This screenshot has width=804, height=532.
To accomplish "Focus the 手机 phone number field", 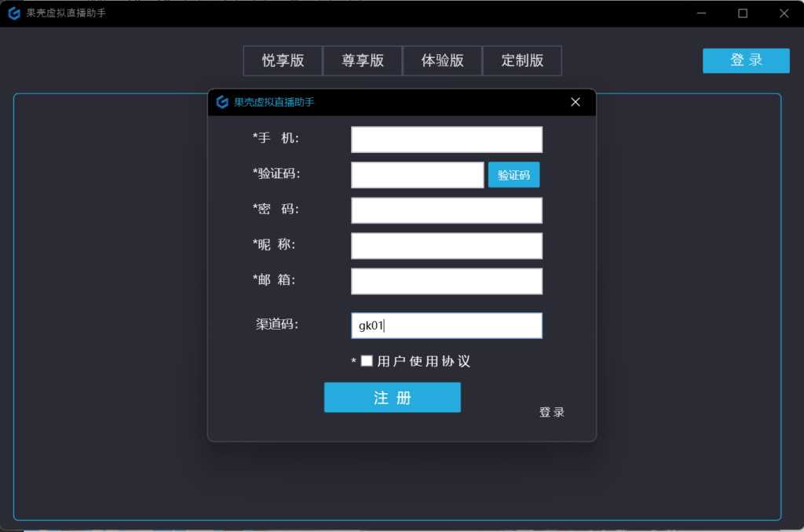I will click(446, 140).
